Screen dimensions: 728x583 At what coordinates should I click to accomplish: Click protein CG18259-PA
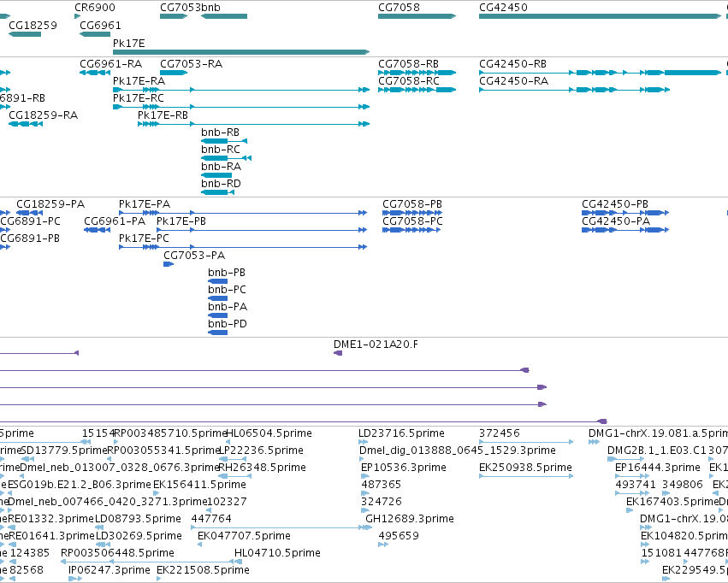tap(29, 213)
